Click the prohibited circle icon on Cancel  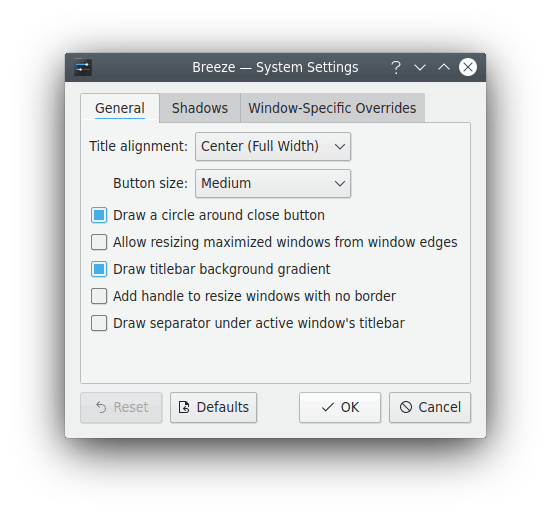[x=406, y=407]
